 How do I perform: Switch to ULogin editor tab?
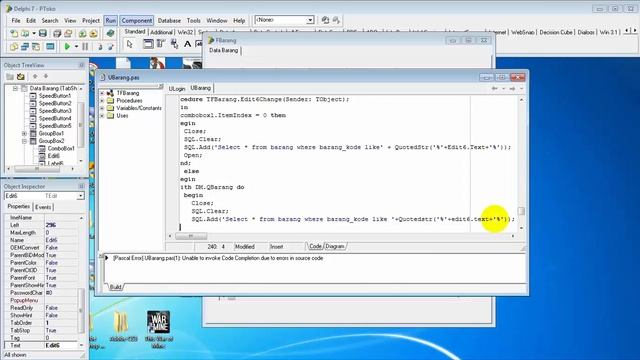[x=177, y=89]
